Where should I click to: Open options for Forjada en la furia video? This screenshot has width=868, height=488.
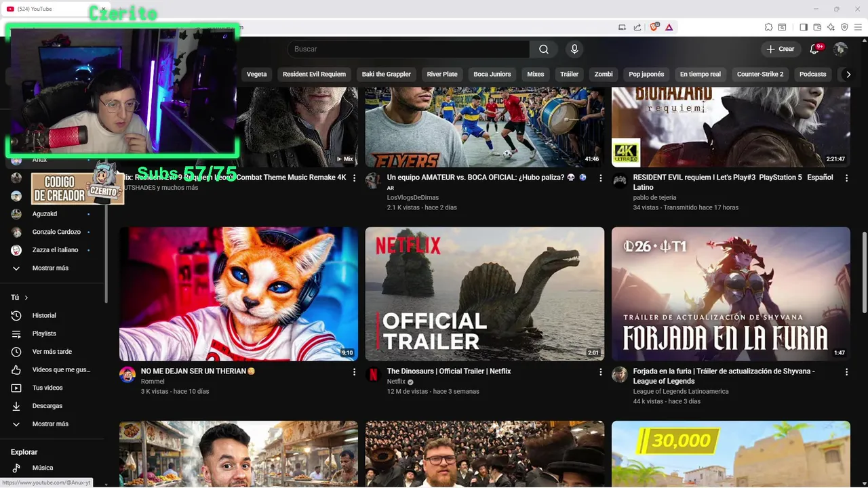846,371
